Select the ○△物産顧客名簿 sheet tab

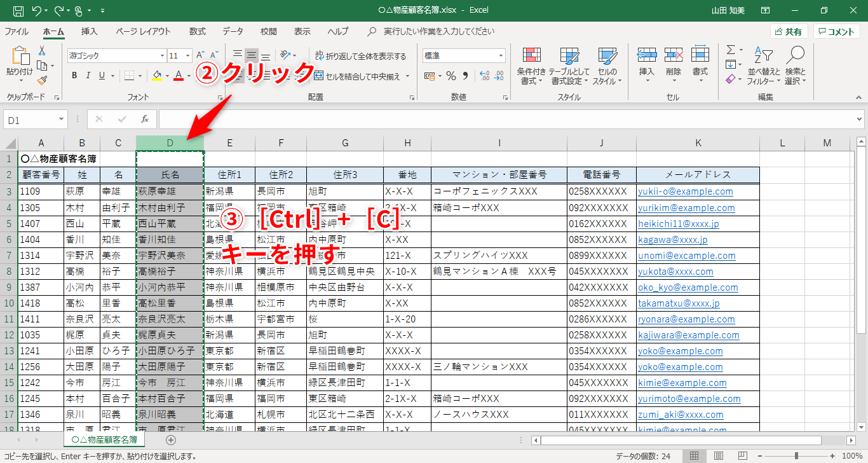pos(105,439)
